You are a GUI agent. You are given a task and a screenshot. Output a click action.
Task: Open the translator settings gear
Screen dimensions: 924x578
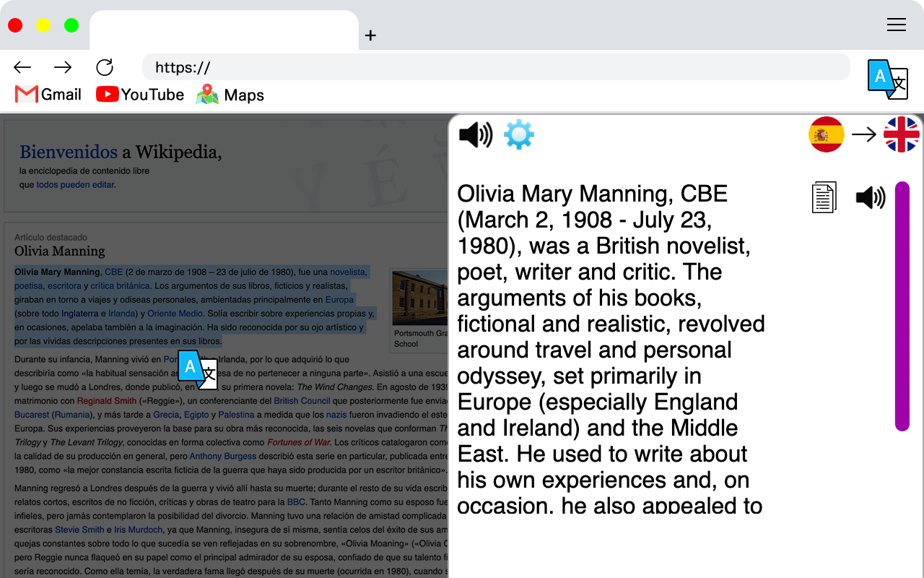click(x=518, y=135)
